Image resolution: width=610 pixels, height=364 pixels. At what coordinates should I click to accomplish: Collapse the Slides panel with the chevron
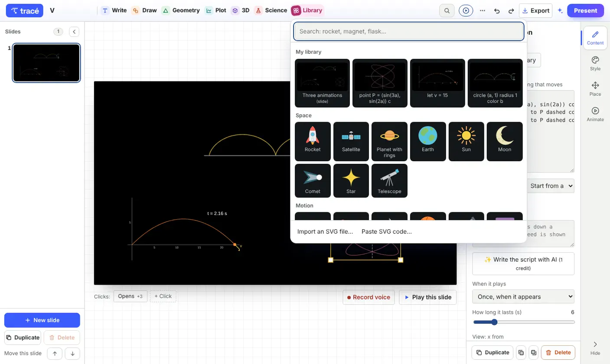click(74, 32)
